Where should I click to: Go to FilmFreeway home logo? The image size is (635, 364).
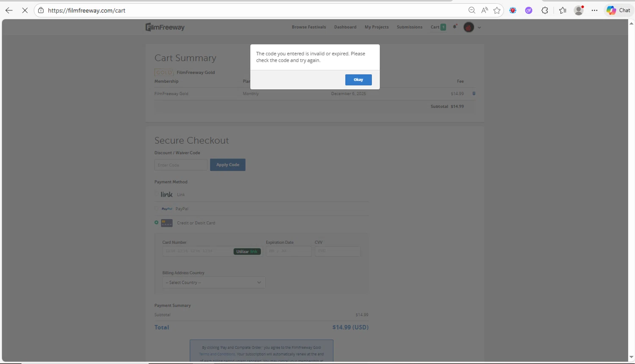pyautogui.click(x=165, y=27)
